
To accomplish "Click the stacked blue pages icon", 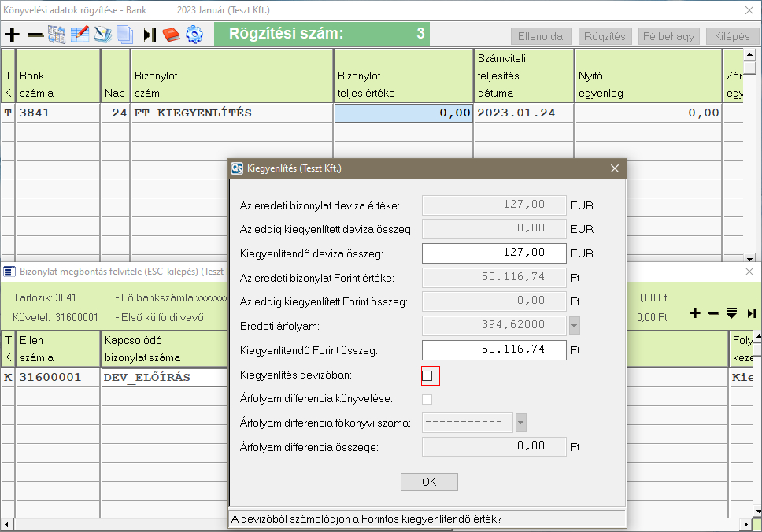I will tap(124, 35).
